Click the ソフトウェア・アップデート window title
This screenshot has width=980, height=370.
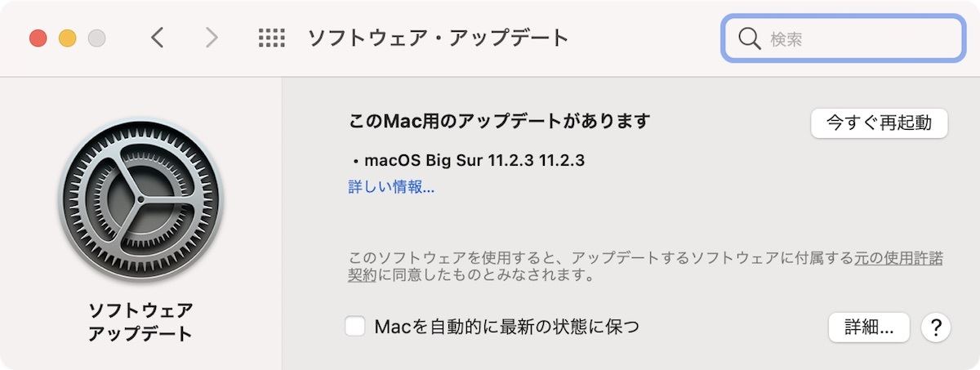(438, 38)
